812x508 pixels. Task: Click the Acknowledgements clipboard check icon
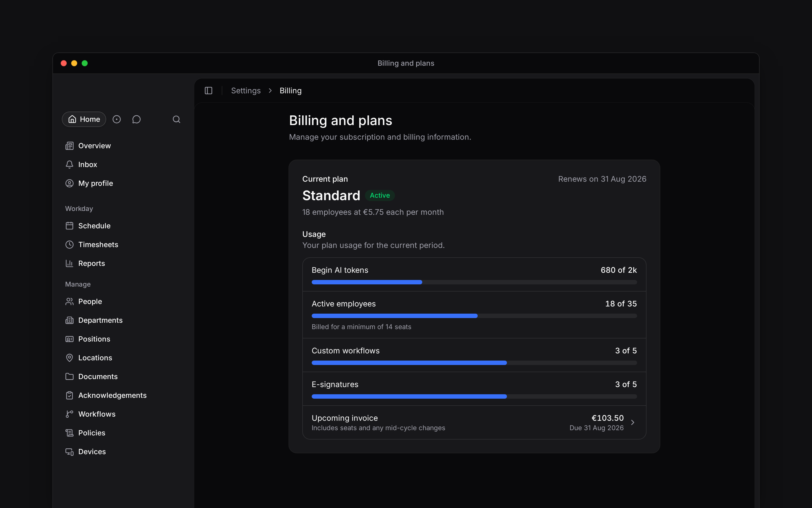(x=70, y=395)
